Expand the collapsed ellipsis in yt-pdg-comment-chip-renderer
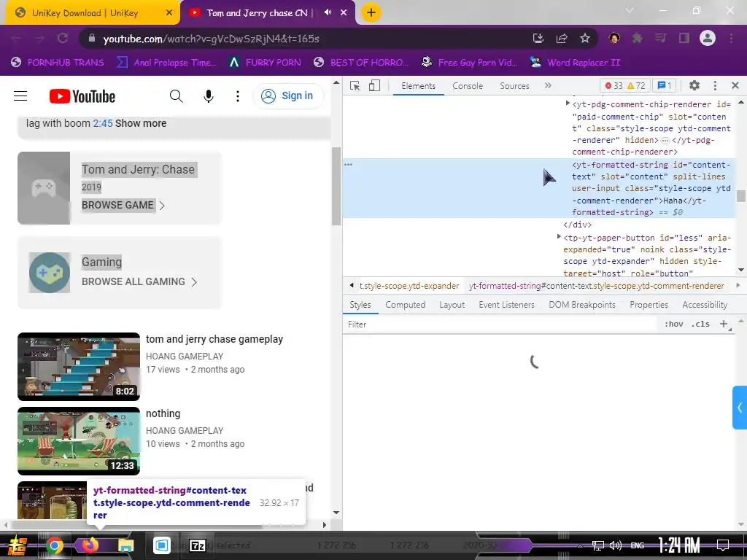The width and height of the screenshot is (747, 560). pyautogui.click(x=665, y=141)
